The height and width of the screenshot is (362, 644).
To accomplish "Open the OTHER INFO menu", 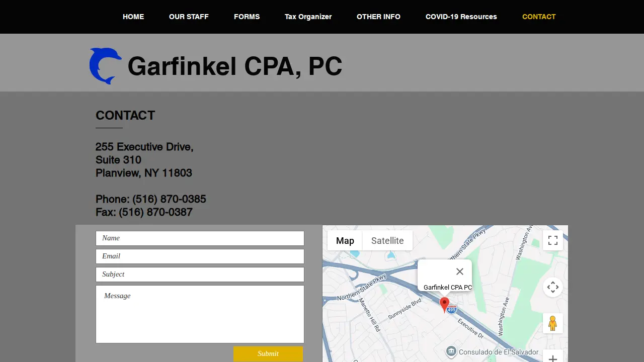I will 379,17.
